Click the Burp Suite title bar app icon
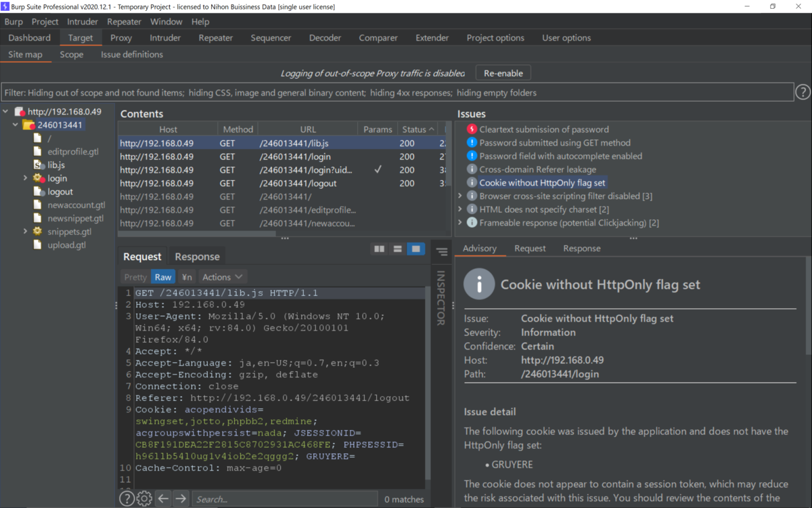Viewport: 812px width, 508px height. (x=5, y=6)
